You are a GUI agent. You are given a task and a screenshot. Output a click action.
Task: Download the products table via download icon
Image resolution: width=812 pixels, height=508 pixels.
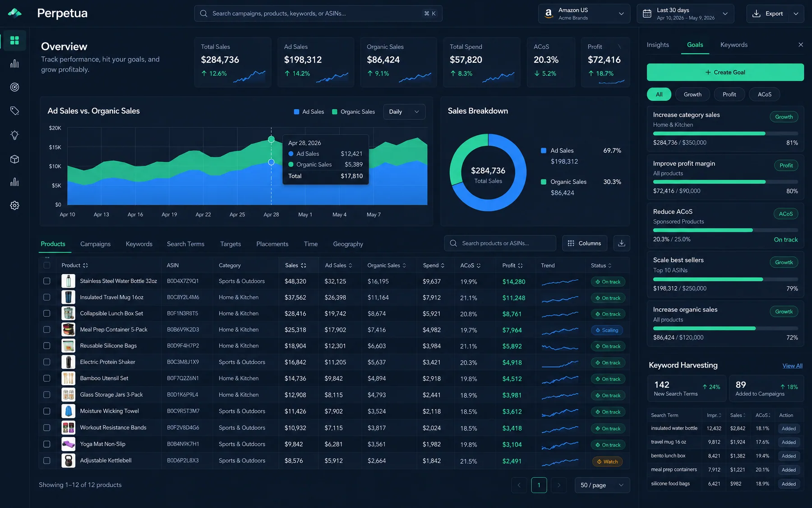point(622,243)
